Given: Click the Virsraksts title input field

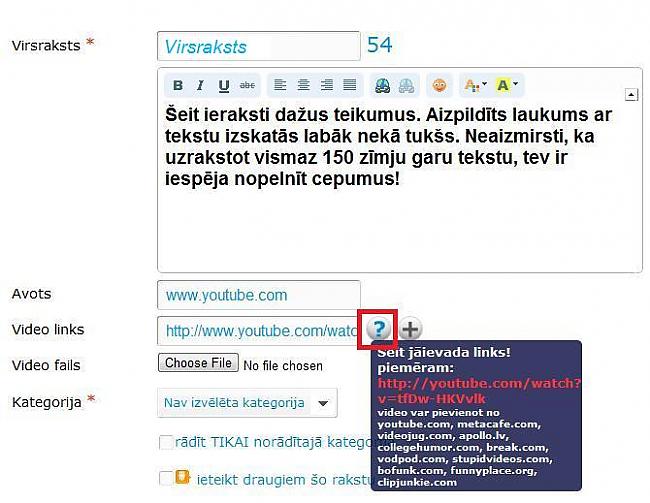Looking at the screenshot, I should [x=259, y=46].
